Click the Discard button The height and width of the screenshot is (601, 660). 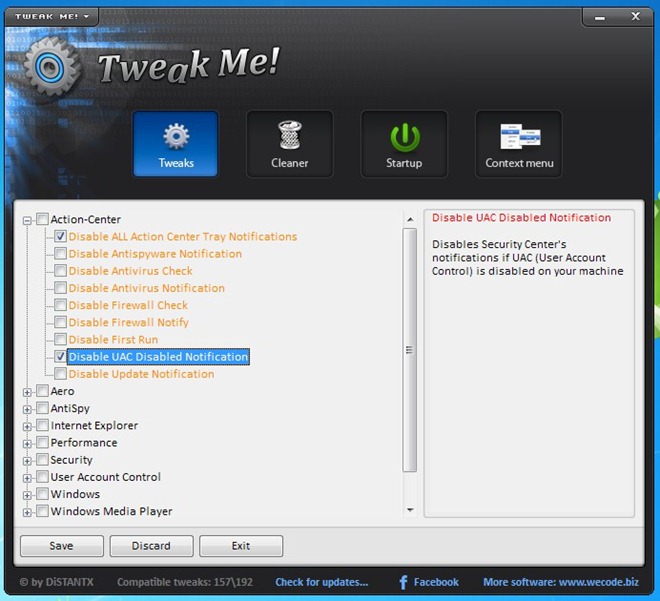click(151, 546)
